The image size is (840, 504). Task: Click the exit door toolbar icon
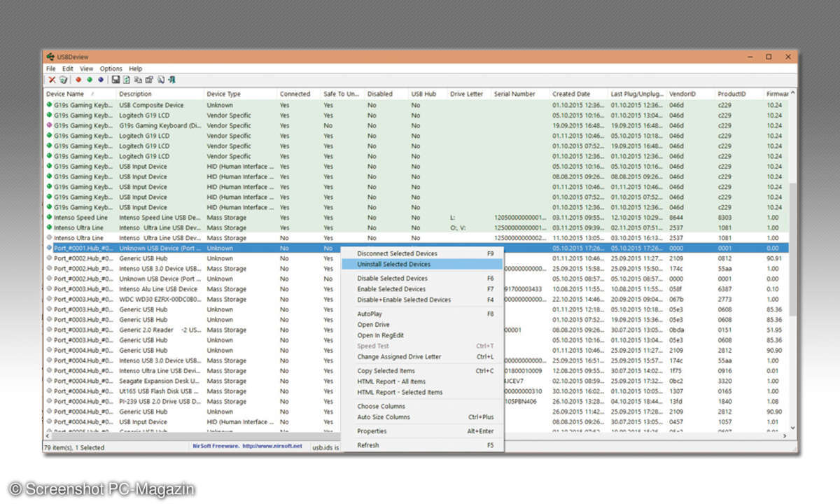tap(171, 80)
